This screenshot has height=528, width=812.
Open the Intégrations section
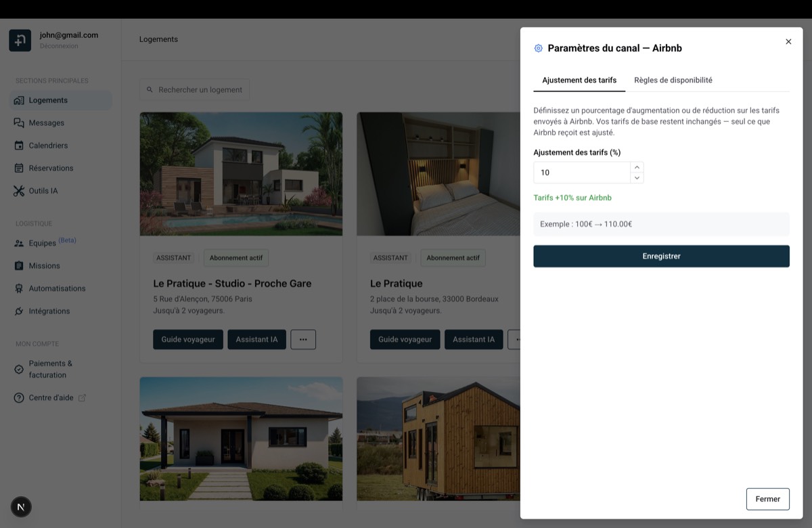49,311
